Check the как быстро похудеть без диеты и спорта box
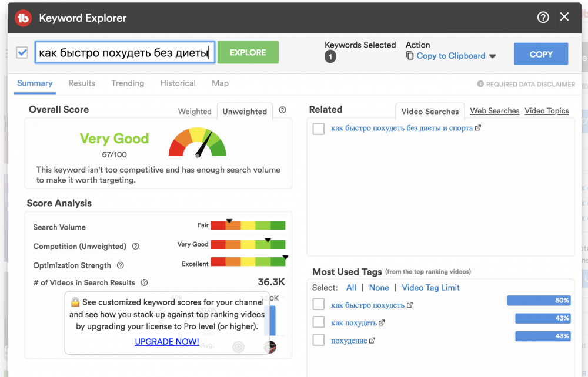The height and width of the screenshot is (377, 588). click(319, 129)
